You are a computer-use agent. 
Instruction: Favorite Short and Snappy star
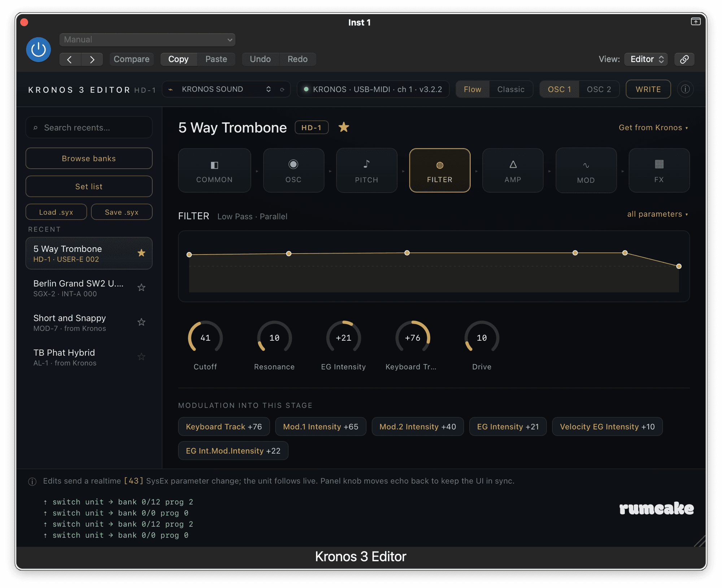142,322
